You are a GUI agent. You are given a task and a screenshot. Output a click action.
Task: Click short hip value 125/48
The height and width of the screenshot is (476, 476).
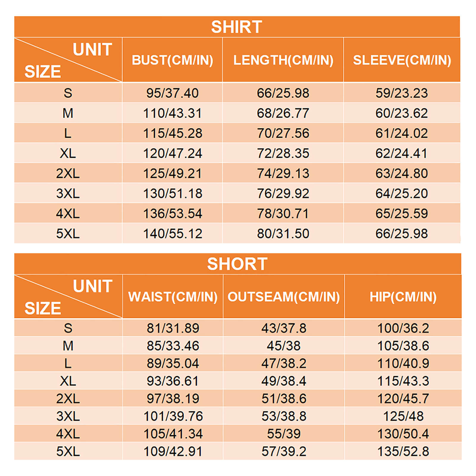pyautogui.click(x=403, y=416)
